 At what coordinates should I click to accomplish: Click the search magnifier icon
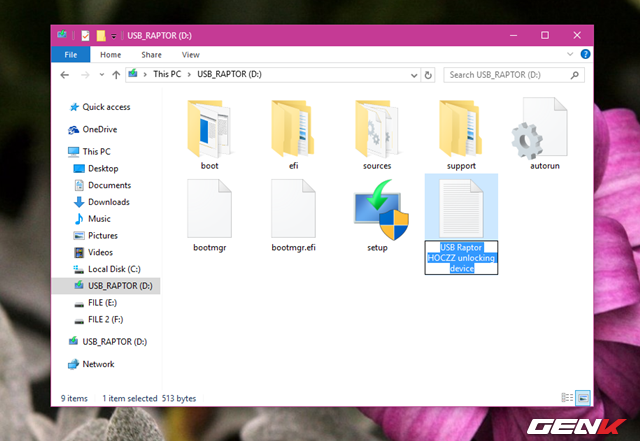point(575,75)
